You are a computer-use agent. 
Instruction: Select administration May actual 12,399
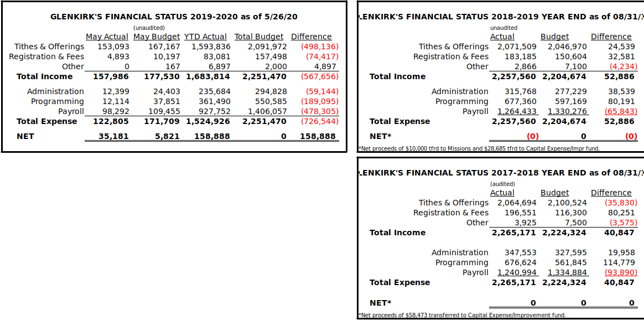coord(116,91)
